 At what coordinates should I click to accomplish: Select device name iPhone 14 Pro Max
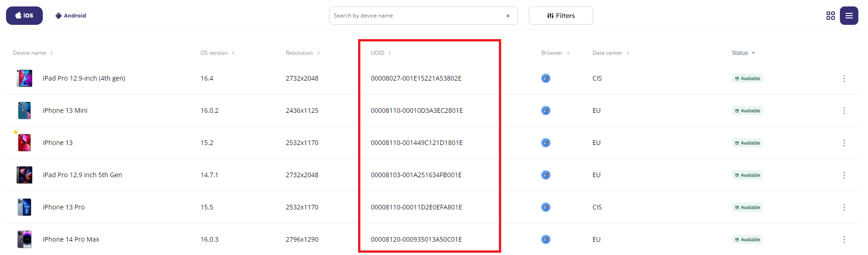click(71, 239)
